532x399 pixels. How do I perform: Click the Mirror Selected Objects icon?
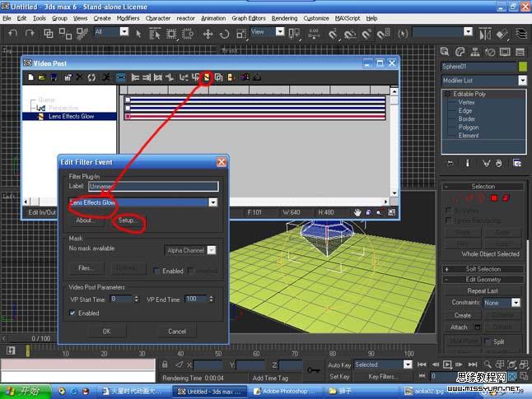click(485, 34)
